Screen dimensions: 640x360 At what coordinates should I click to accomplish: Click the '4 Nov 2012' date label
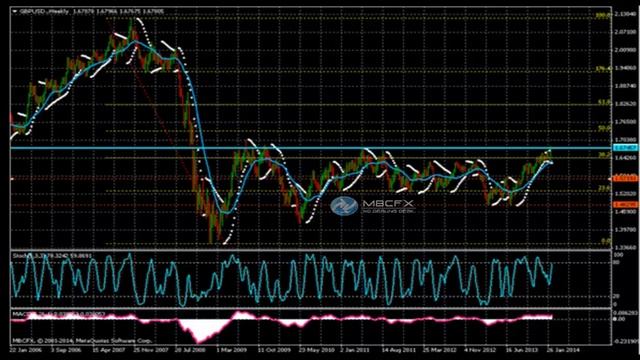tap(480, 350)
